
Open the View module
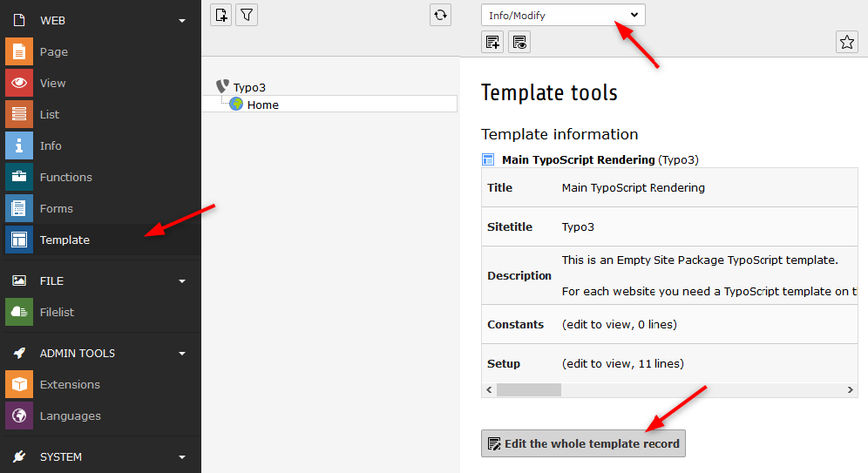click(x=52, y=84)
